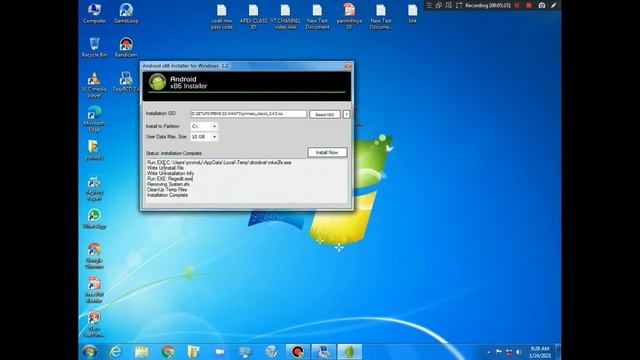Switch to Android installer taskbar button
This screenshot has width=640, height=360.
pyautogui.click(x=349, y=351)
